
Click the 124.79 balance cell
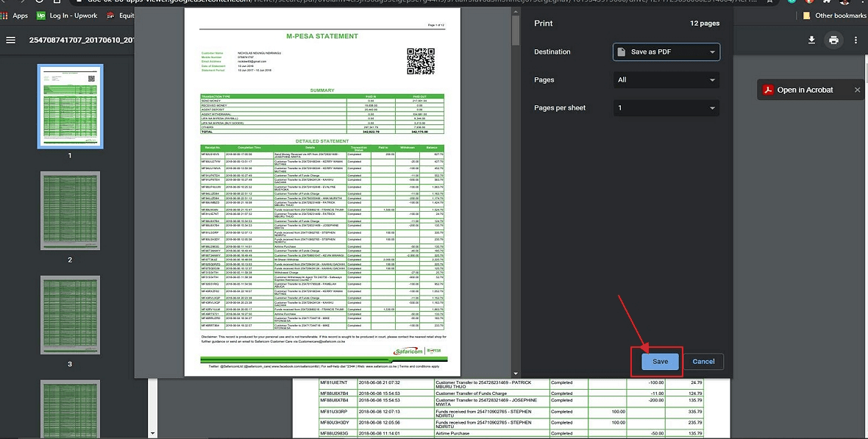click(695, 393)
